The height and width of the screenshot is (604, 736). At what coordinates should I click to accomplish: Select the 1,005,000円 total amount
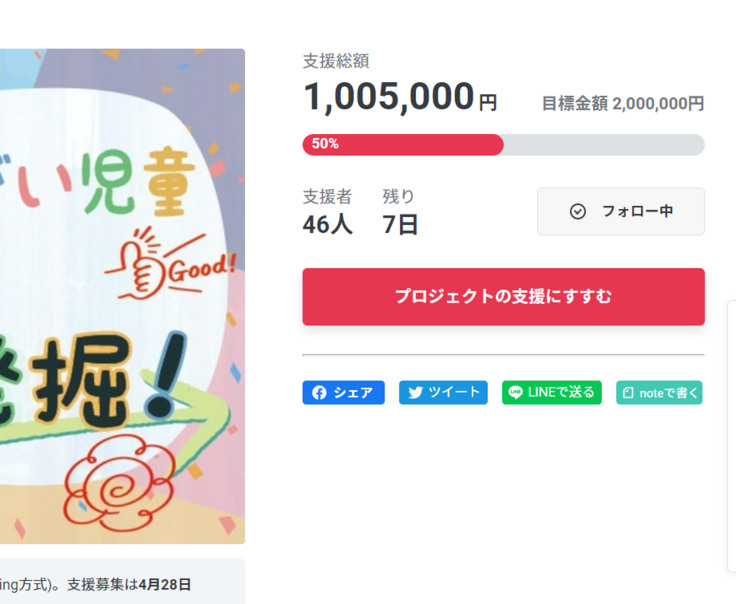tap(399, 98)
